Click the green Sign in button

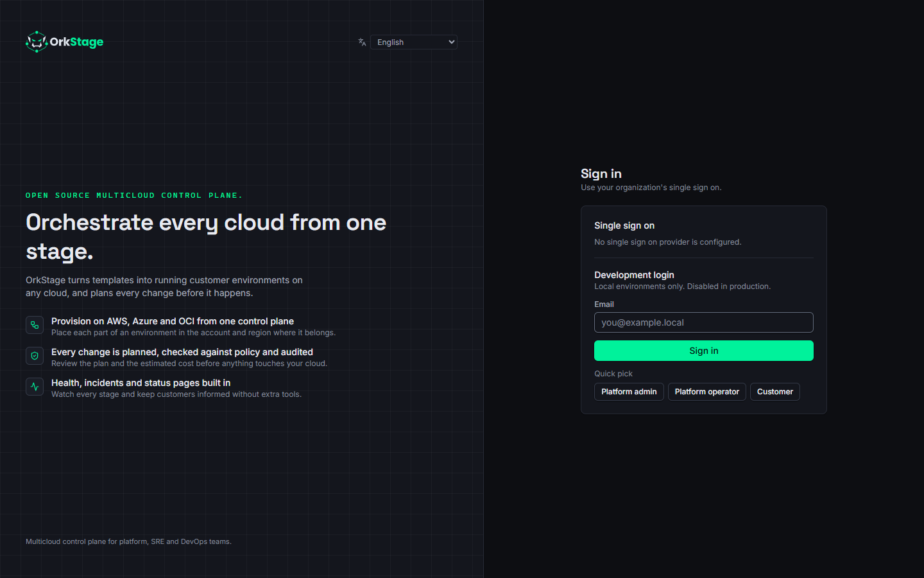pos(704,351)
